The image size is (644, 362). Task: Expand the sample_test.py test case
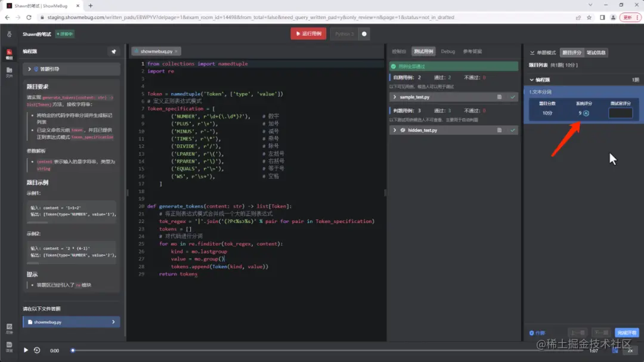click(395, 97)
